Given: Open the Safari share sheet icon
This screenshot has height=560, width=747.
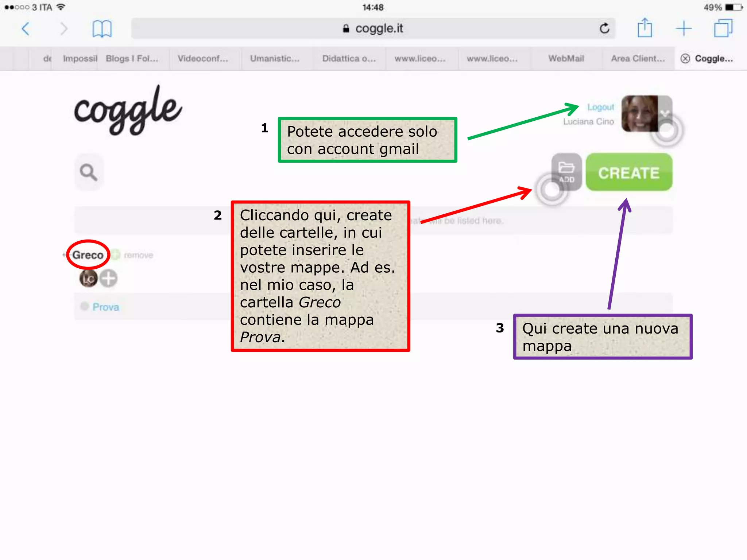Looking at the screenshot, I should click(645, 28).
